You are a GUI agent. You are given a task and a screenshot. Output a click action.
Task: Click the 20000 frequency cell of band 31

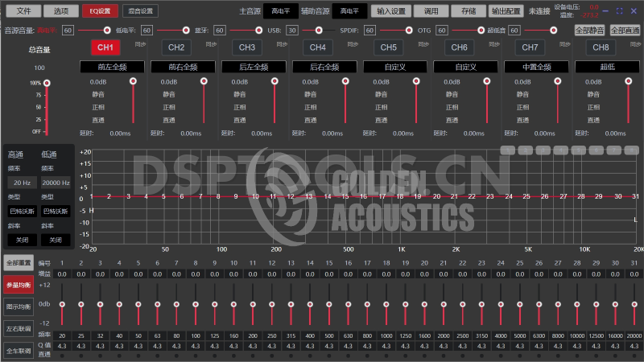634,335
